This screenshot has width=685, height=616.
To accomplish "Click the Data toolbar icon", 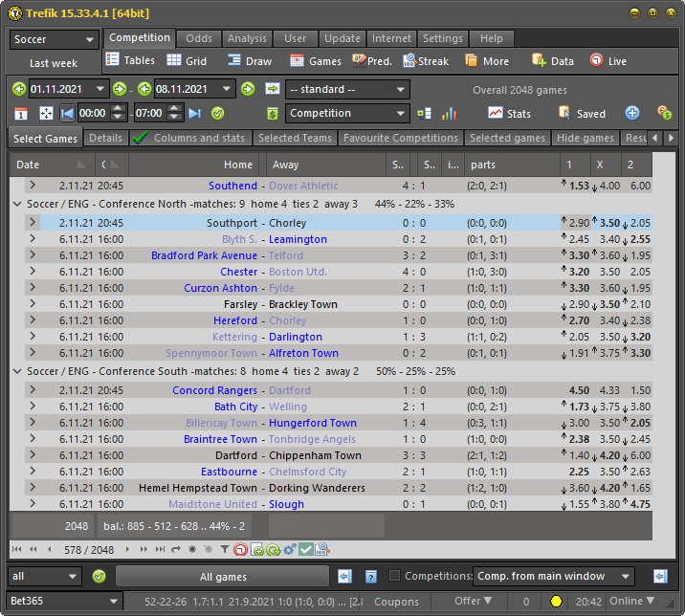I will [552, 61].
